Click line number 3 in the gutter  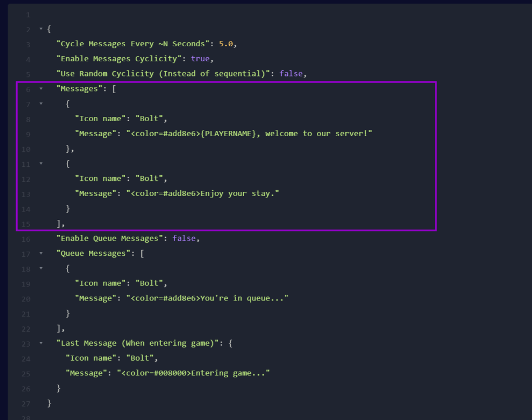(28, 45)
